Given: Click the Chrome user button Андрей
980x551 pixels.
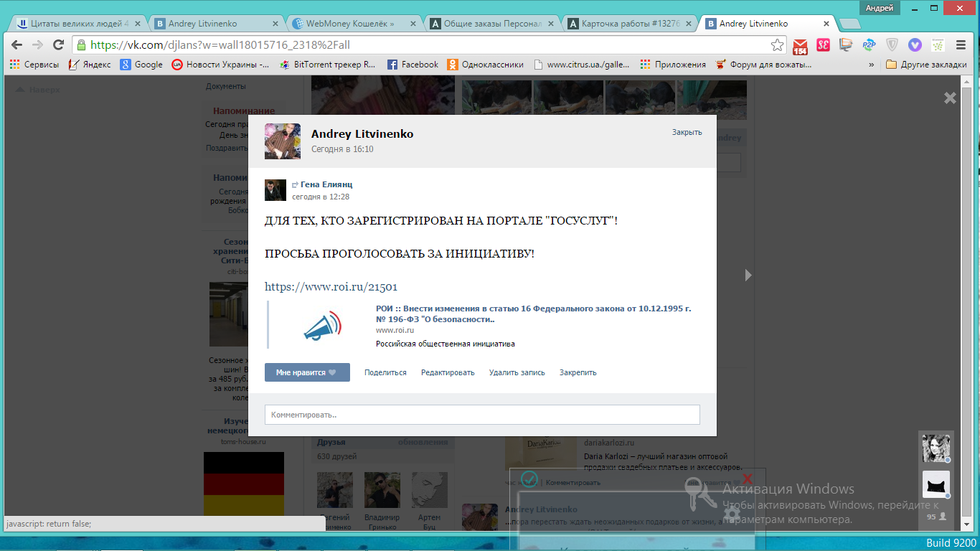Looking at the screenshot, I should click(x=880, y=8).
